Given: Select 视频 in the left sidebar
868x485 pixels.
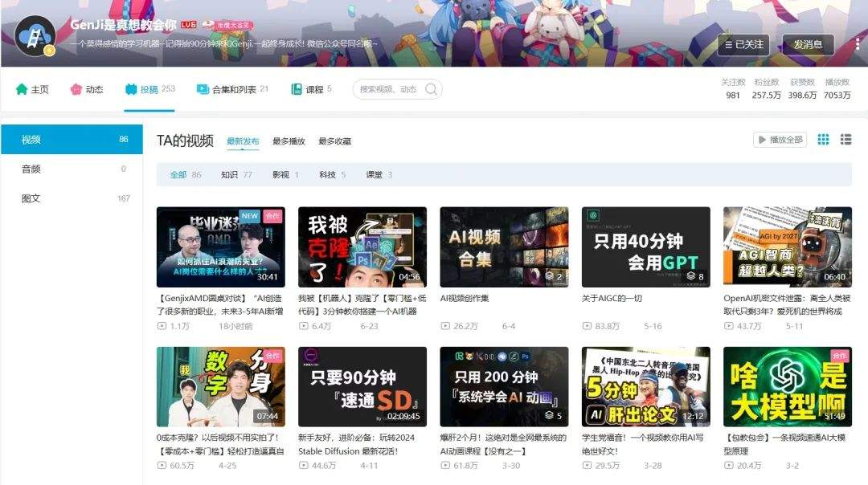Looking at the screenshot, I should tap(72, 140).
